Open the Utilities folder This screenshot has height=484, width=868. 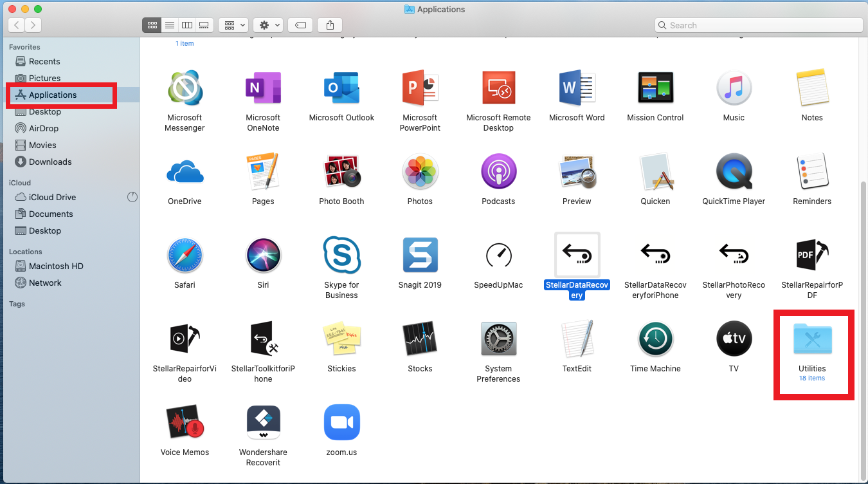(x=812, y=339)
